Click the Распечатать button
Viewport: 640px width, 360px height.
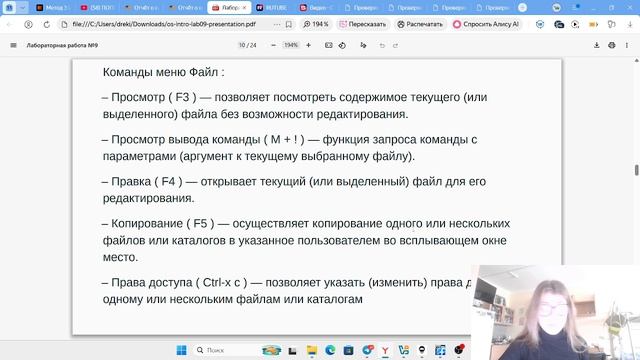[420, 24]
